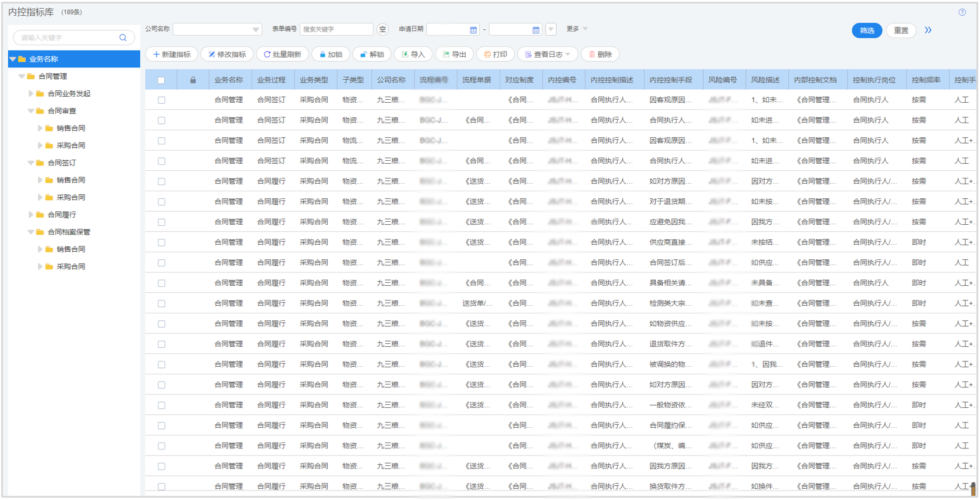Image resolution: width=980 pixels, height=500 pixels.
Task: Check the row with 退货取件方 description
Action: 161,344
